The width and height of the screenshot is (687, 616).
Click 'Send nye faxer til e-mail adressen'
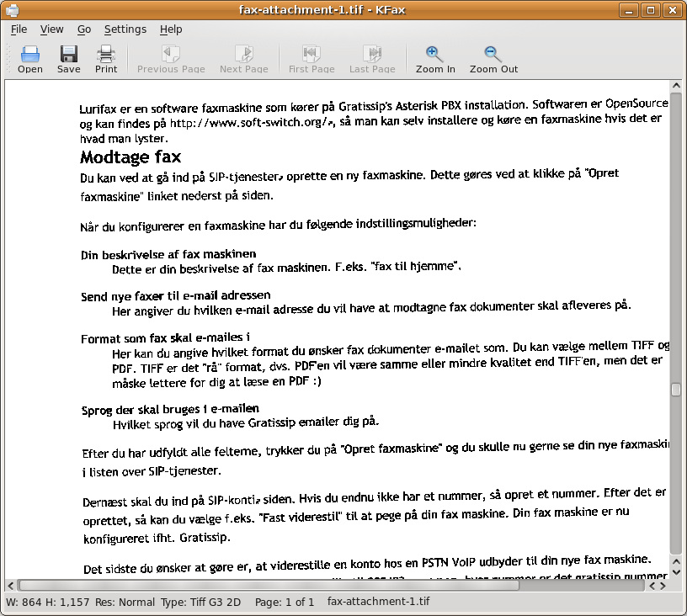(x=176, y=296)
